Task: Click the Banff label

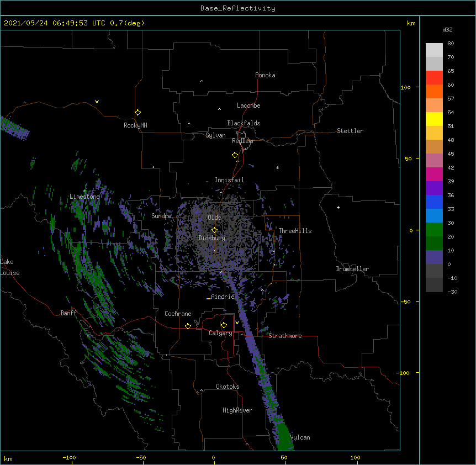Action: pos(68,313)
